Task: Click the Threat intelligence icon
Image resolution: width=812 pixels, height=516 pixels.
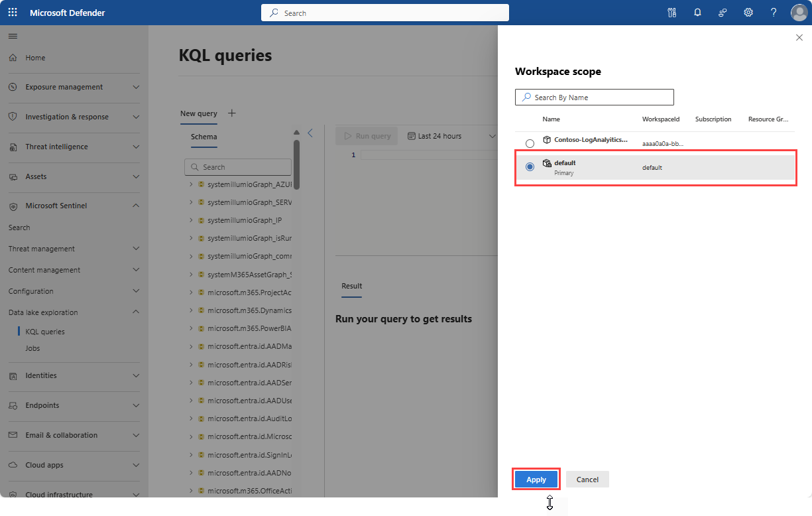Action: [x=13, y=147]
